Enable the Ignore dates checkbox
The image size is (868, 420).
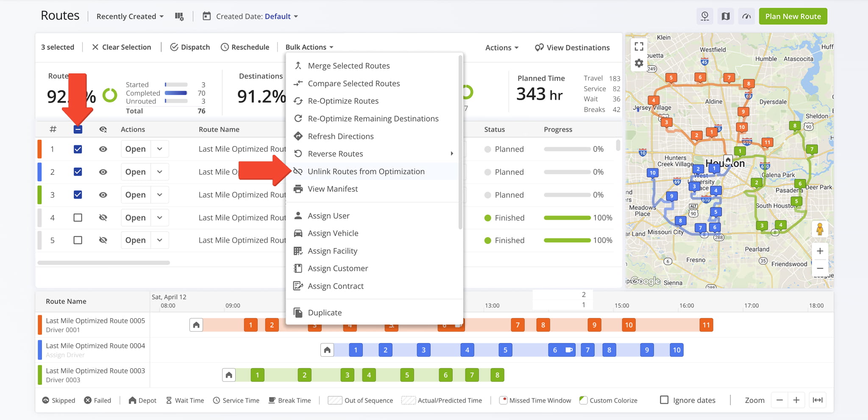664,400
